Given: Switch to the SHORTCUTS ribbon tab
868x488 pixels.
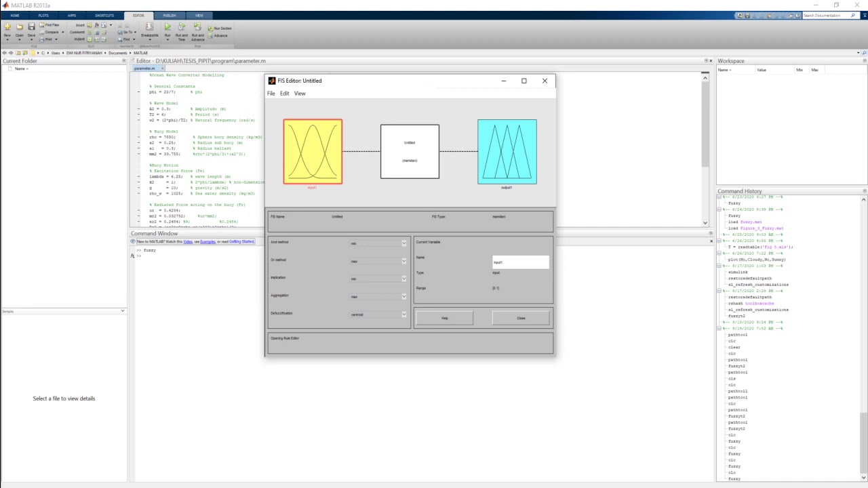Looking at the screenshot, I should pos(104,15).
